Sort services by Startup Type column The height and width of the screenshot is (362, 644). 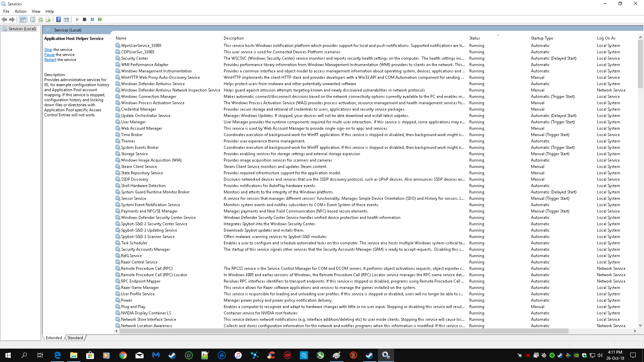click(x=542, y=38)
